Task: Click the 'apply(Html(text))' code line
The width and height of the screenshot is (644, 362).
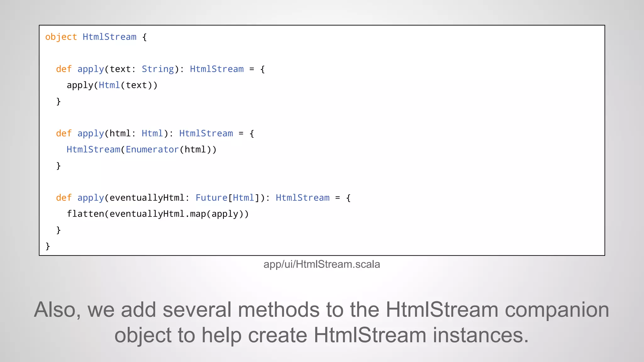Action: (x=112, y=85)
